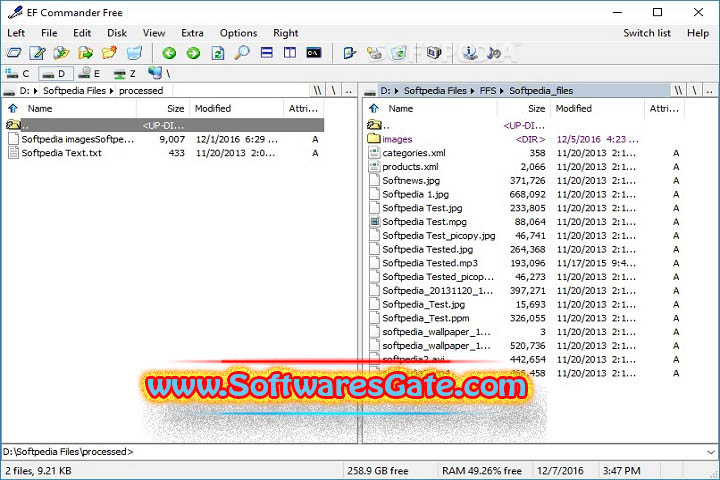Click the Delete recycle bin toolbar icon
This screenshot has width=720, height=480.
tap(134, 53)
